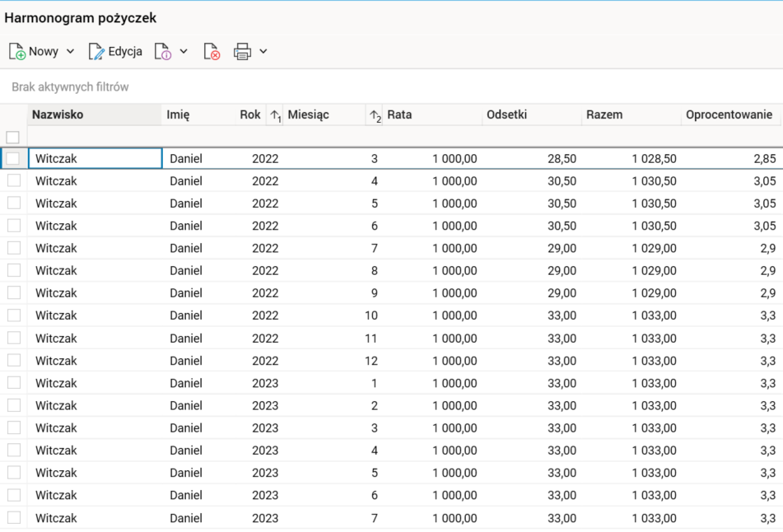Click the Nowy (new record) button
The width and height of the screenshot is (783, 532).
click(x=34, y=51)
